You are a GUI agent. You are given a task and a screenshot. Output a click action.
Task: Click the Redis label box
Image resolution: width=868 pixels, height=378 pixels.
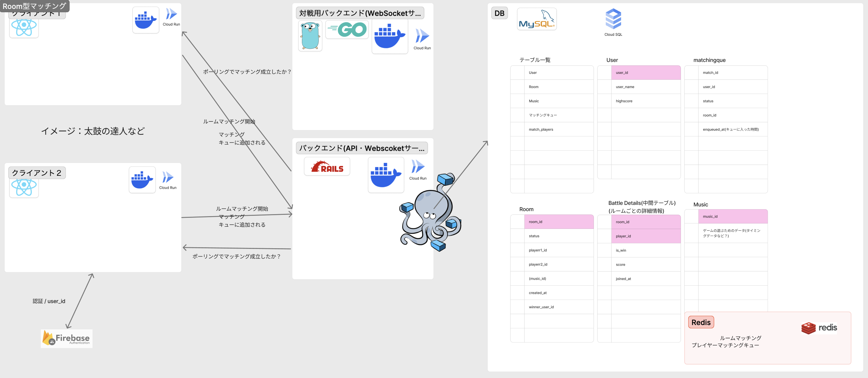[x=701, y=322]
